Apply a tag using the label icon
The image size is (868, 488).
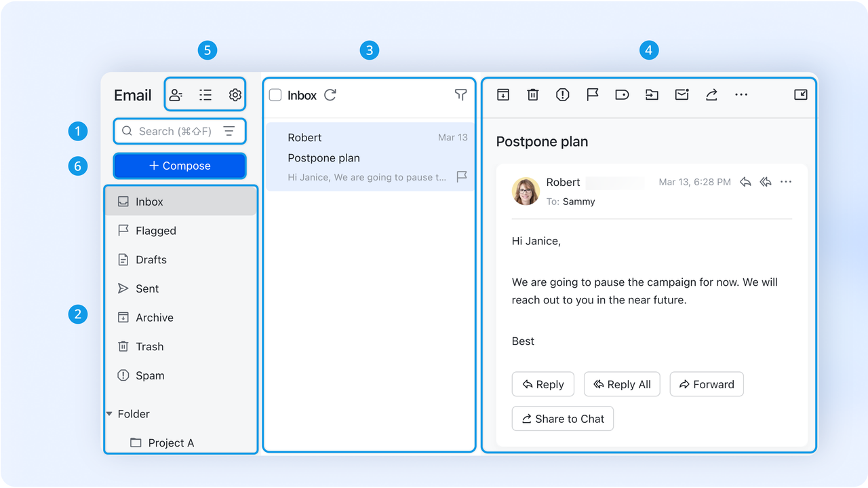622,95
